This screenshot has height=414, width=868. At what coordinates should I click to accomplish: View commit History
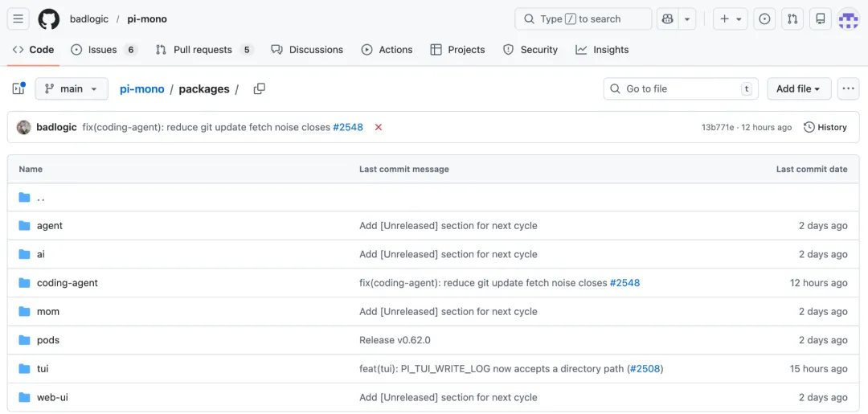pos(825,127)
